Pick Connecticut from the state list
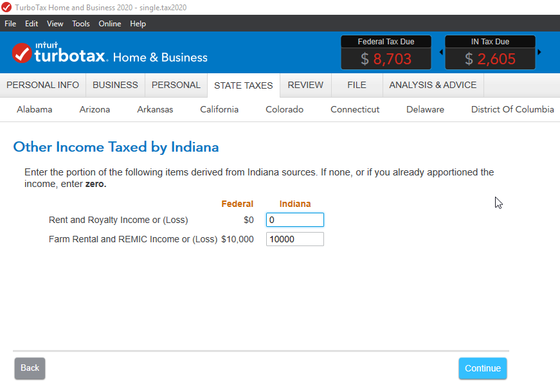This screenshot has width=560, height=392. click(355, 109)
